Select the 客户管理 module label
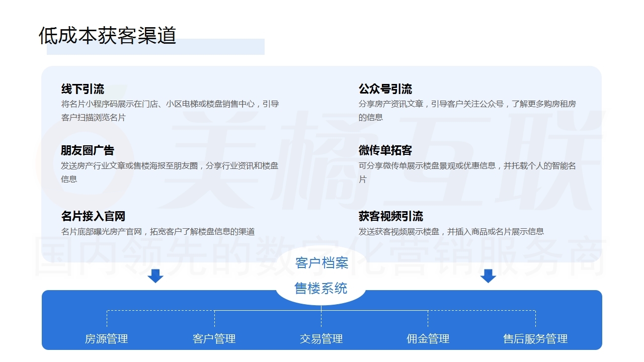The width and height of the screenshot is (644, 362). pos(214,339)
